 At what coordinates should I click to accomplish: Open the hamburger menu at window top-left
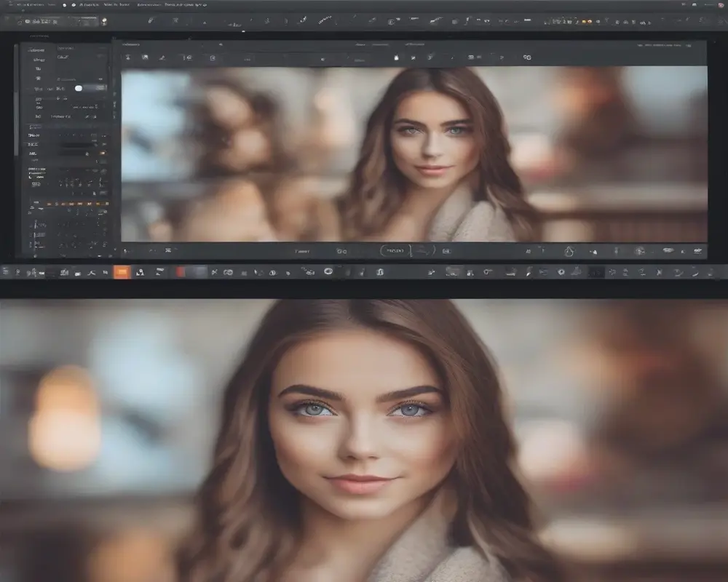[11, 4]
